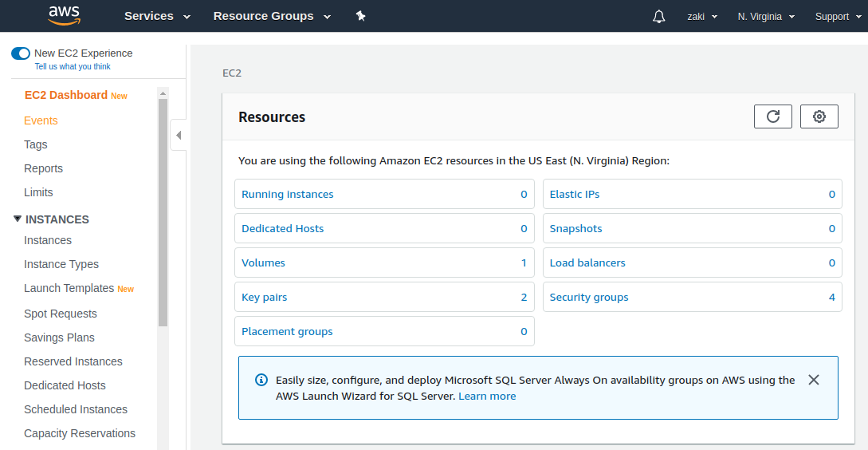The height and width of the screenshot is (450, 868).
Task: Open Scheduled Instances in sidebar
Action: [75, 409]
